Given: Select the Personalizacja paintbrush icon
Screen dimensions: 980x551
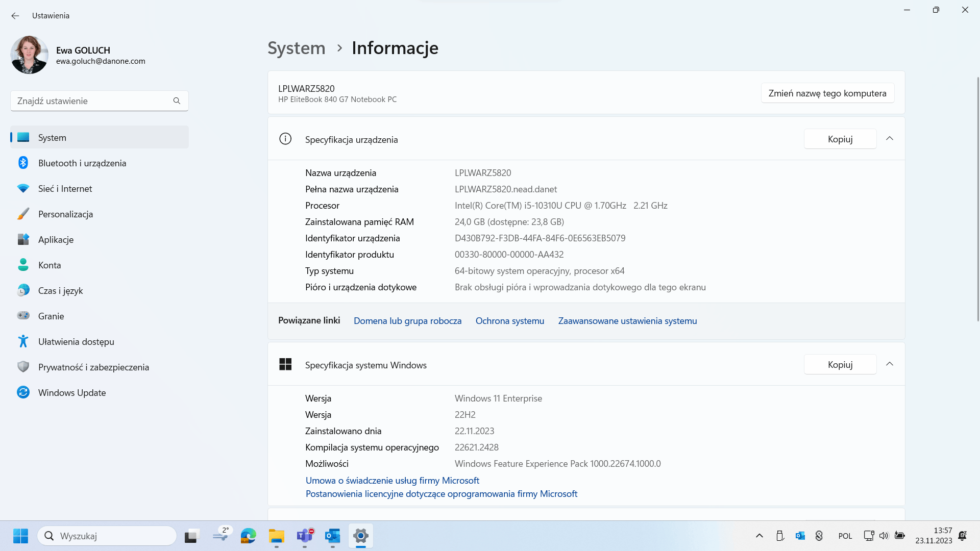Looking at the screenshot, I should coord(23,214).
